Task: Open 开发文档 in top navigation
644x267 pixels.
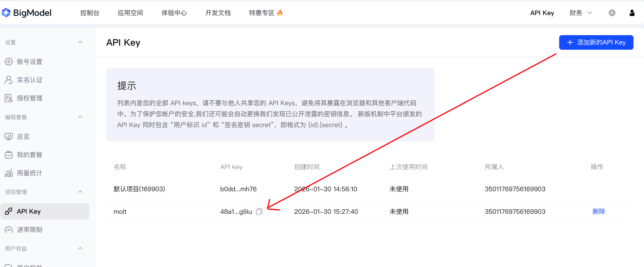Action: tap(218, 13)
